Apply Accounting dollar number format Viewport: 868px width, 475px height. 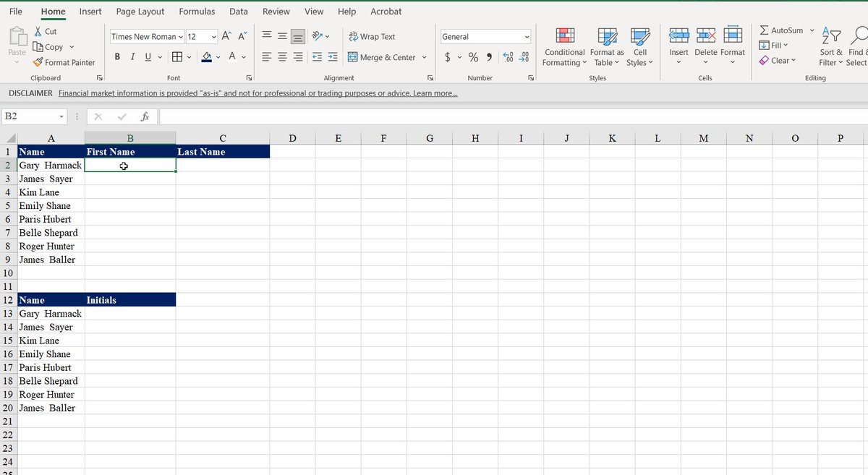click(448, 57)
